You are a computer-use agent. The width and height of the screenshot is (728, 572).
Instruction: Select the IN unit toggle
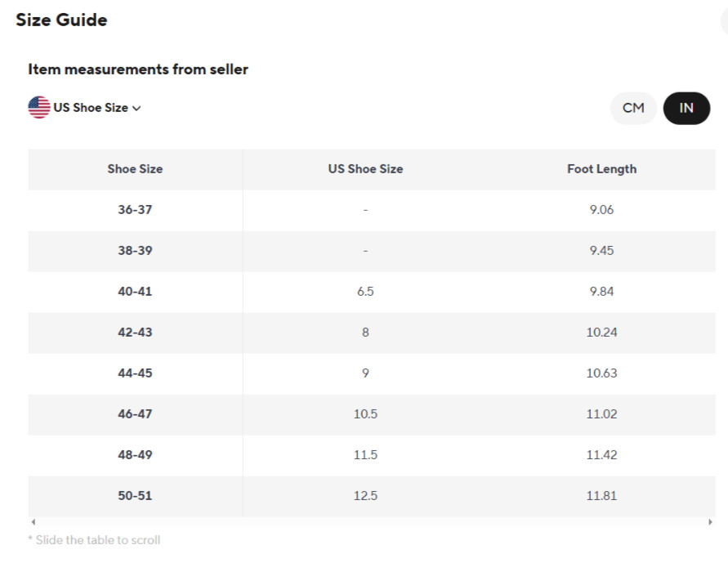pos(686,108)
